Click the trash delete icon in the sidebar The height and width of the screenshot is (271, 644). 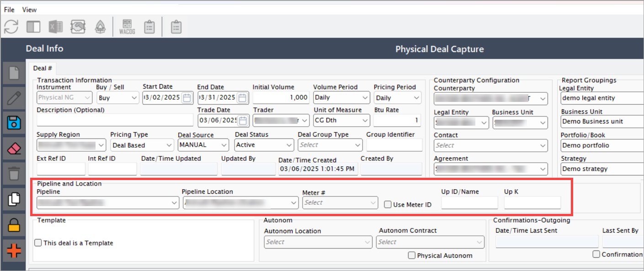[x=14, y=174]
